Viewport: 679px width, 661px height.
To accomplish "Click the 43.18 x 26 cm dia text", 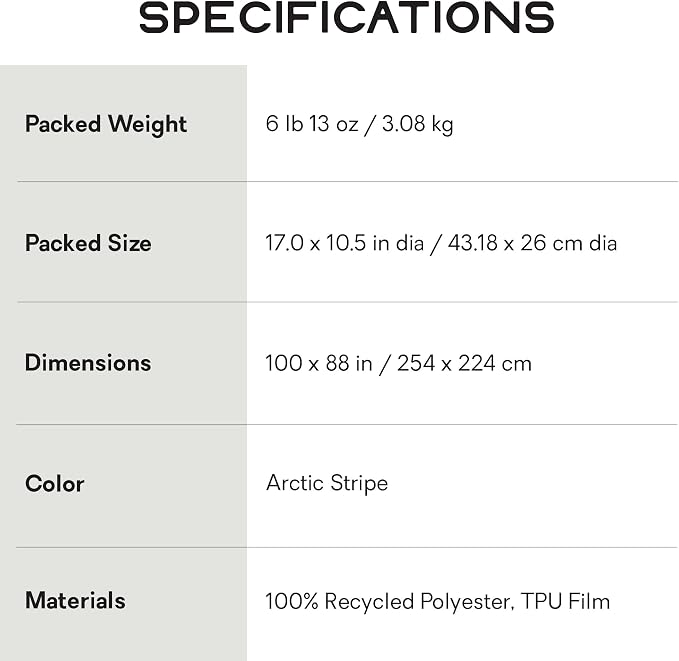I will [532, 243].
